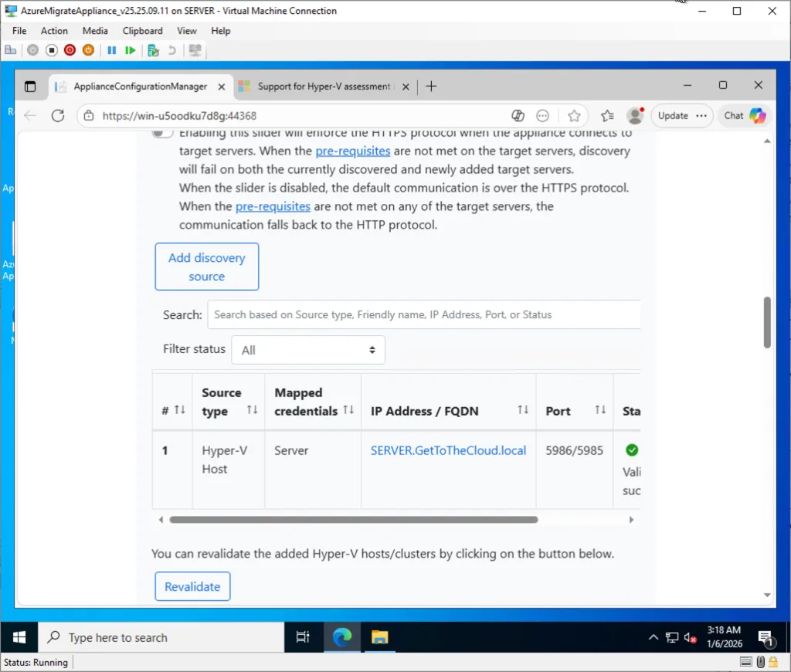Click the Revalidate button
The width and height of the screenshot is (791, 672).
[x=192, y=586]
